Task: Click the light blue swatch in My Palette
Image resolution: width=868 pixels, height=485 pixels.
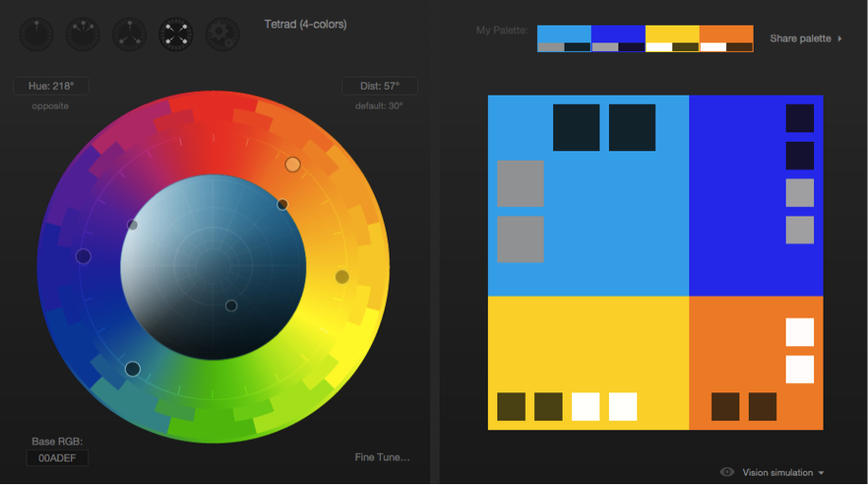Action: point(564,34)
